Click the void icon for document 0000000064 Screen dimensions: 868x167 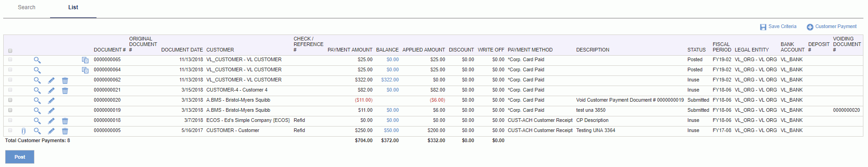tap(85, 70)
